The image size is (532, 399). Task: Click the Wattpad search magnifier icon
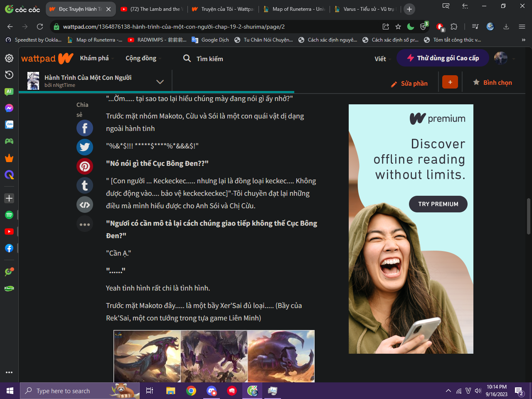coord(187,58)
